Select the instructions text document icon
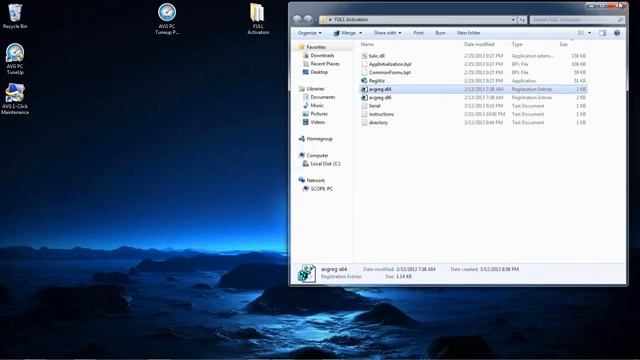The image size is (640, 360). click(x=364, y=114)
